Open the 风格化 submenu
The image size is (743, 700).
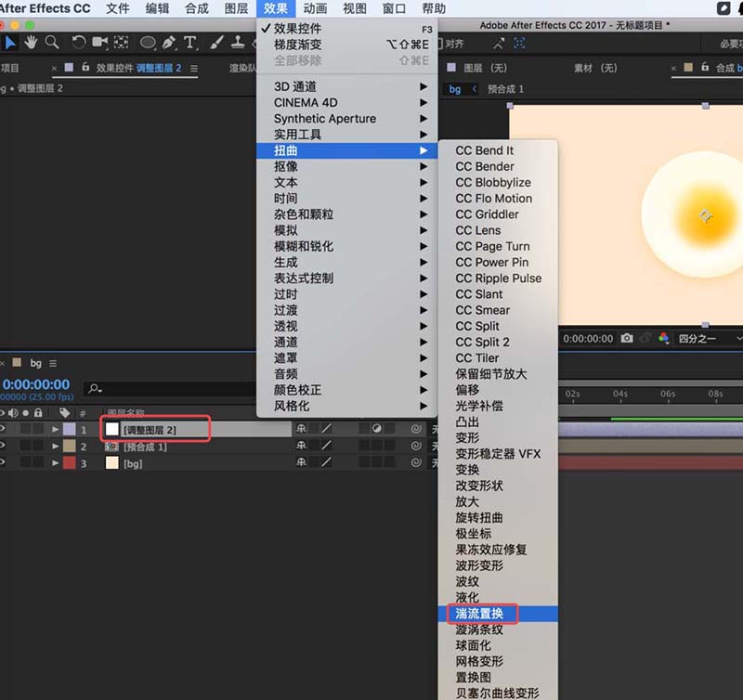346,406
